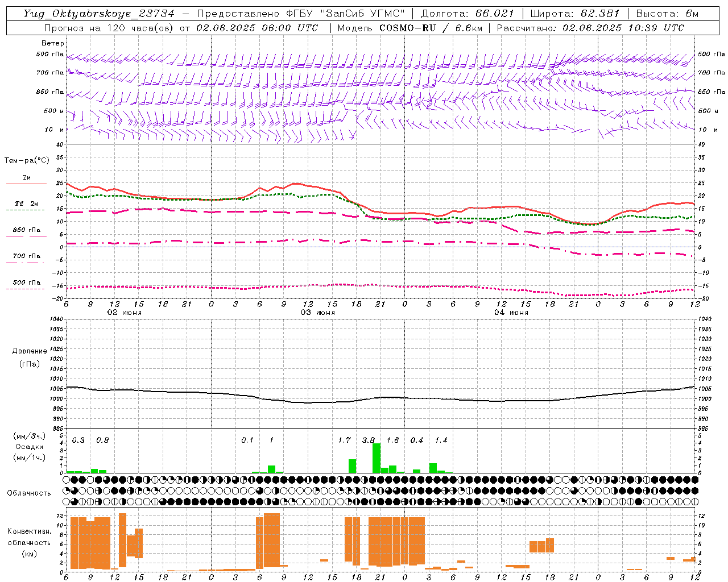The image size is (728, 582).
Task: Click the 0.8 precipitation total value
Action: pyautogui.click(x=102, y=440)
